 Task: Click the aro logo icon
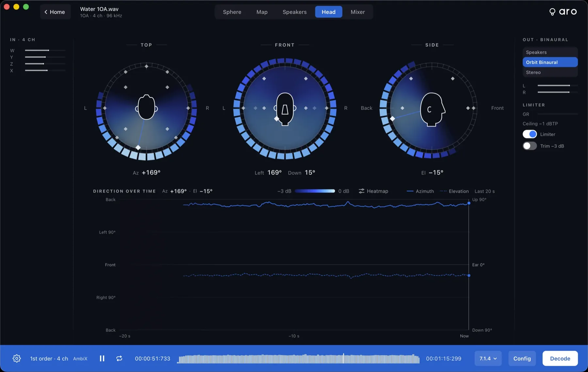tap(552, 12)
